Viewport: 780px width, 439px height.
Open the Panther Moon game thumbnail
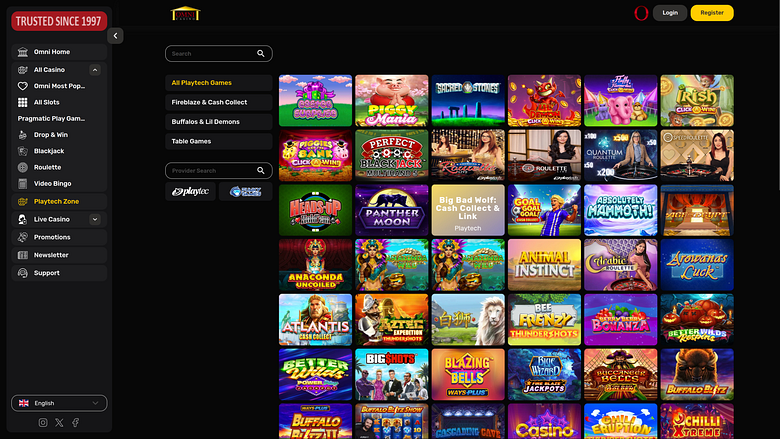coord(391,210)
